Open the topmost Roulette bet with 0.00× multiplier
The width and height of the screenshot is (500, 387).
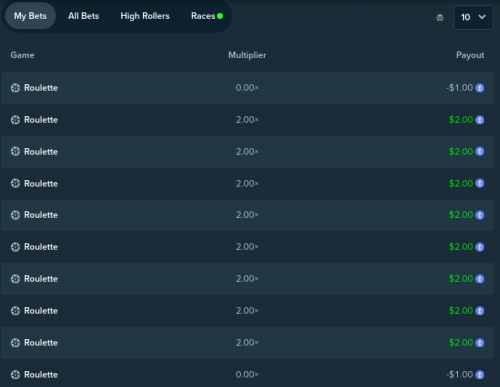click(x=247, y=88)
